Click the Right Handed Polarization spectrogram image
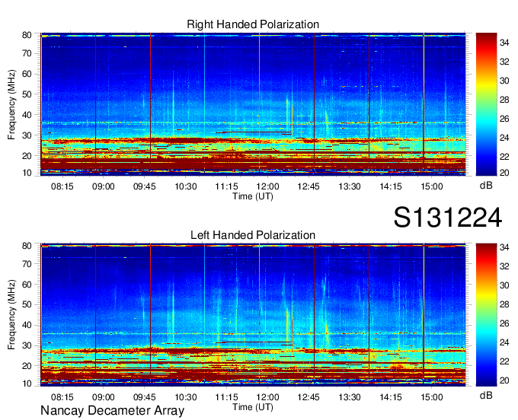Image resolution: width=518 pixels, height=420 pixels. [x=253, y=104]
